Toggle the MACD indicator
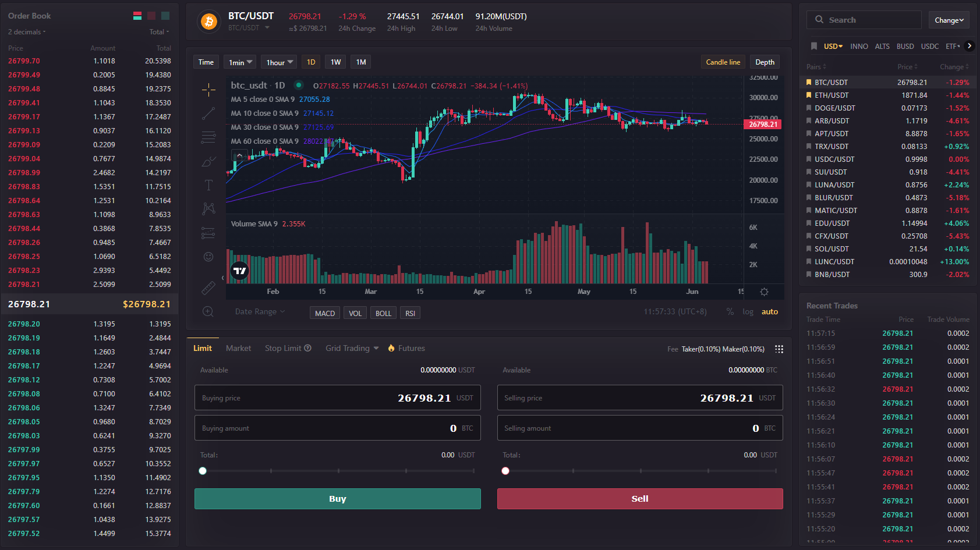980x550 pixels. coord(325,313)
